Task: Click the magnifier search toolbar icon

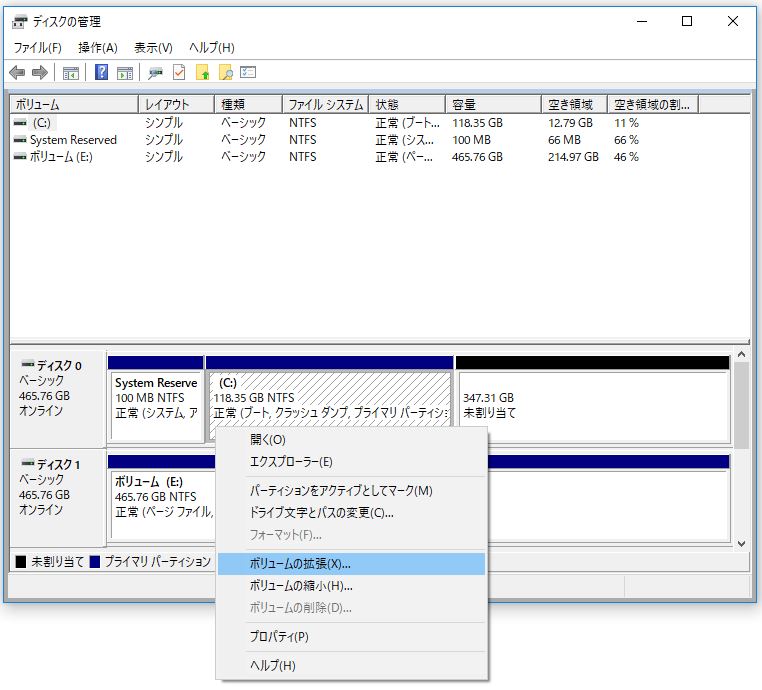Action: [226, 72]
